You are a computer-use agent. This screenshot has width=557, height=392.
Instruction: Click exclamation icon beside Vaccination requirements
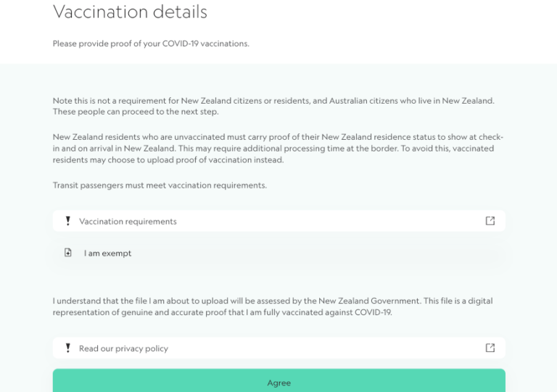point(68,221)
